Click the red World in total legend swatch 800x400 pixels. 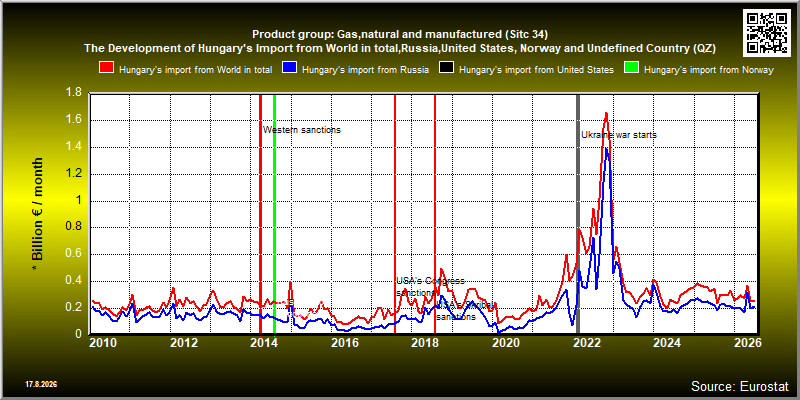click(106, 69)
